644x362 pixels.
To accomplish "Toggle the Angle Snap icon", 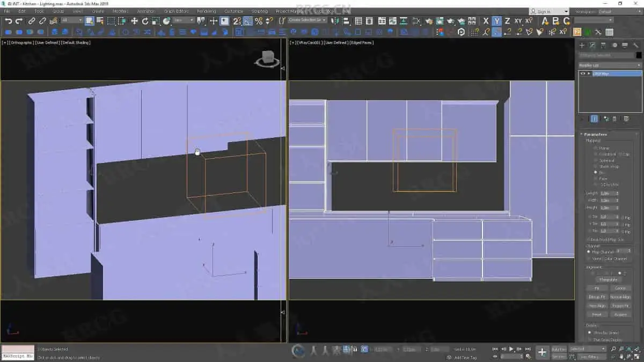I will pyautogui.click(x=248, y=21).
